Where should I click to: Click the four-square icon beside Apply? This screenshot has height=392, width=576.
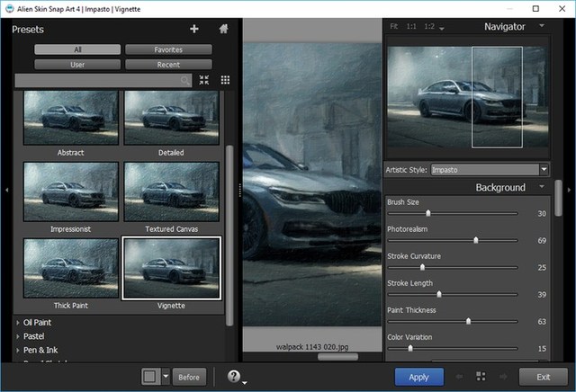click(x=481, y=376)
